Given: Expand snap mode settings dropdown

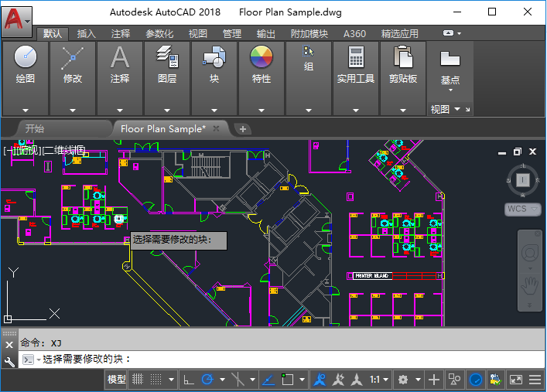Looking at the screenshot, I should pyautogui.click(x=171, y=380).
